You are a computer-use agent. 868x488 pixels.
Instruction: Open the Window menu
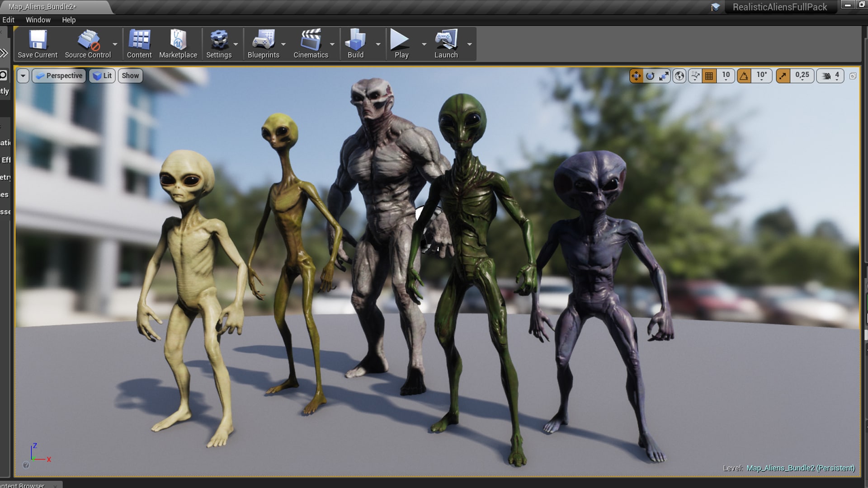click(38, 20)
